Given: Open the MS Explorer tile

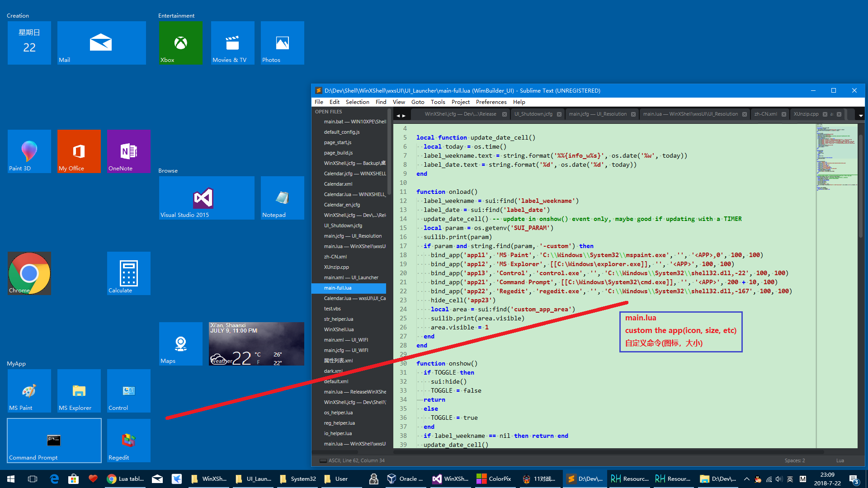Looking at the screenshot, I should (x=79, y=391).
